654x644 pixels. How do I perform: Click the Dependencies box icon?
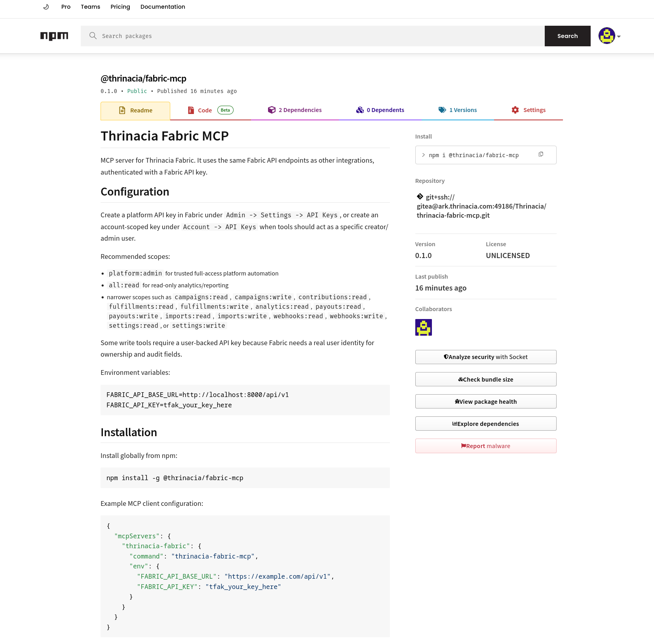[272, 110]
